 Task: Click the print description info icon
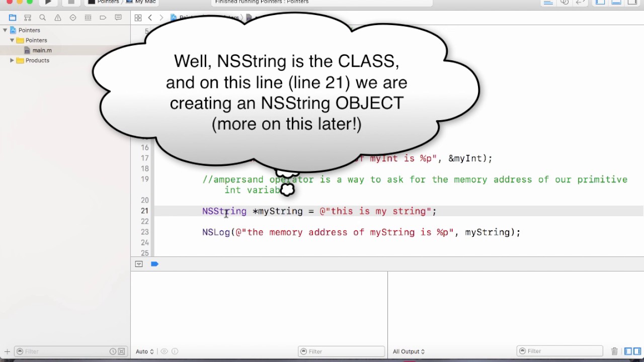tap(175, 351)
